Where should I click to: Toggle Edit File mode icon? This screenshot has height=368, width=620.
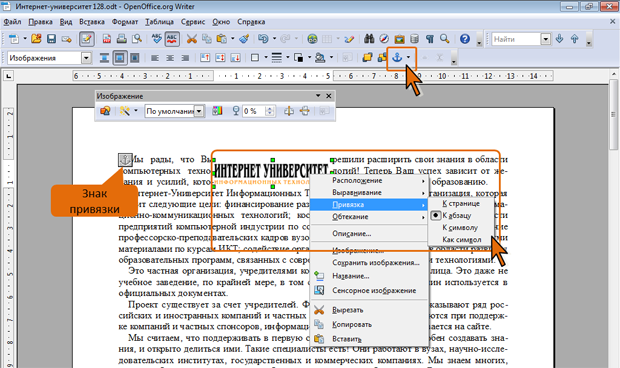click(x=87, y=39)
